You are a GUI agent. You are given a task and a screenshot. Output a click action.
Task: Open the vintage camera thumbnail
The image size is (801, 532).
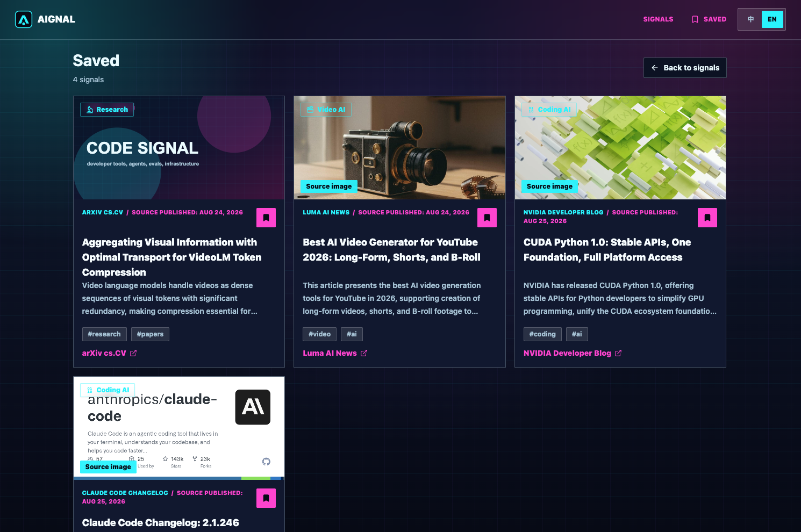click(399, 148)
